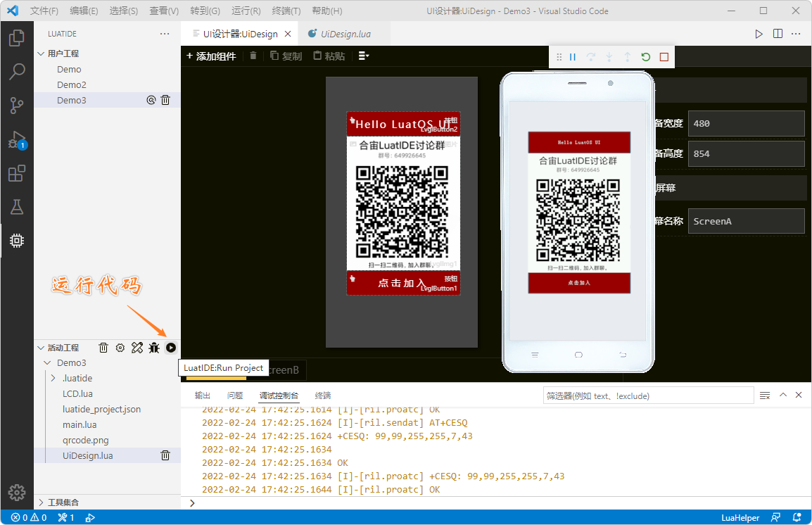Open the designer toolbar layout dropdown
The width and height of the screenshot is (812, 525).
point(364,56)
